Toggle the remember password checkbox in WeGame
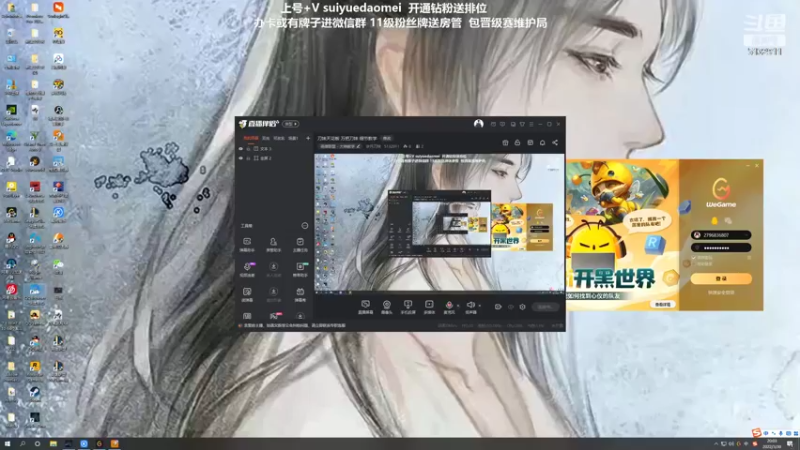The height and width of the screenshot is (450, 800). (x=694, y=258)
